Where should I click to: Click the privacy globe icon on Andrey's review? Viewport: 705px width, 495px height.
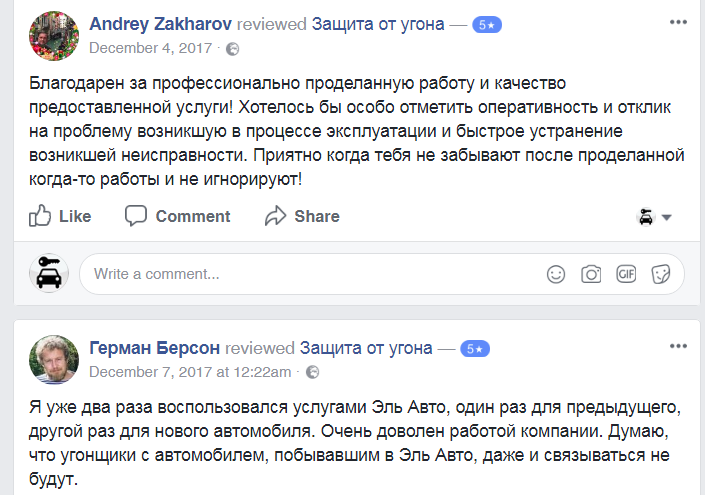point(233,47)
